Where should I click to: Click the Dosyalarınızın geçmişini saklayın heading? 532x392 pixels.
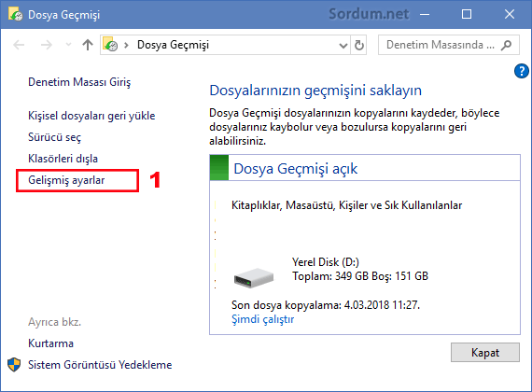pyautogui.click(x=315, y=91)
